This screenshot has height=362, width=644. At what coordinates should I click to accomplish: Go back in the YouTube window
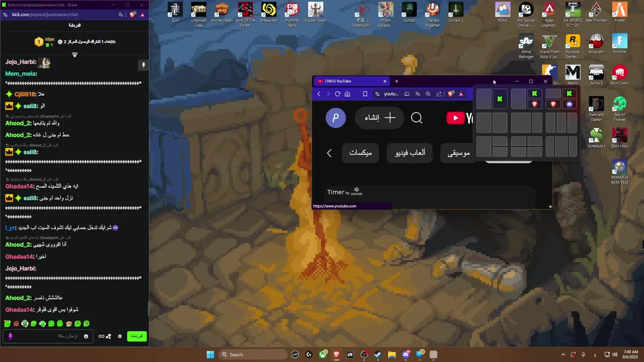click(318, 94)
